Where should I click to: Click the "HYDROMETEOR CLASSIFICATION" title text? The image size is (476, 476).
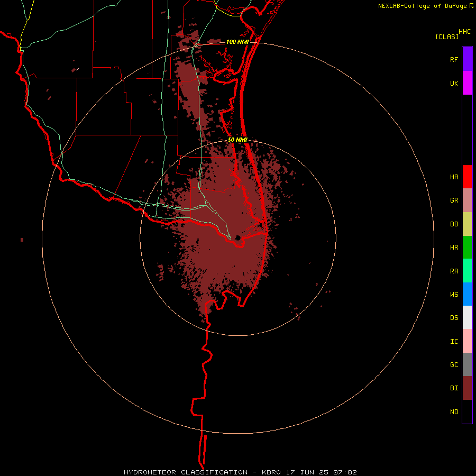pyautogui.click(x=186, y=472)
